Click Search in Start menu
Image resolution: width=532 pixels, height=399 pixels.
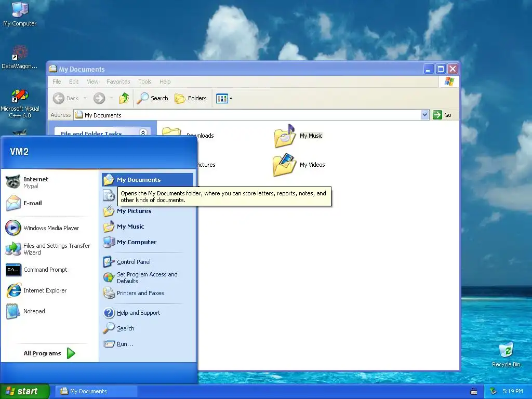(147, 328)
